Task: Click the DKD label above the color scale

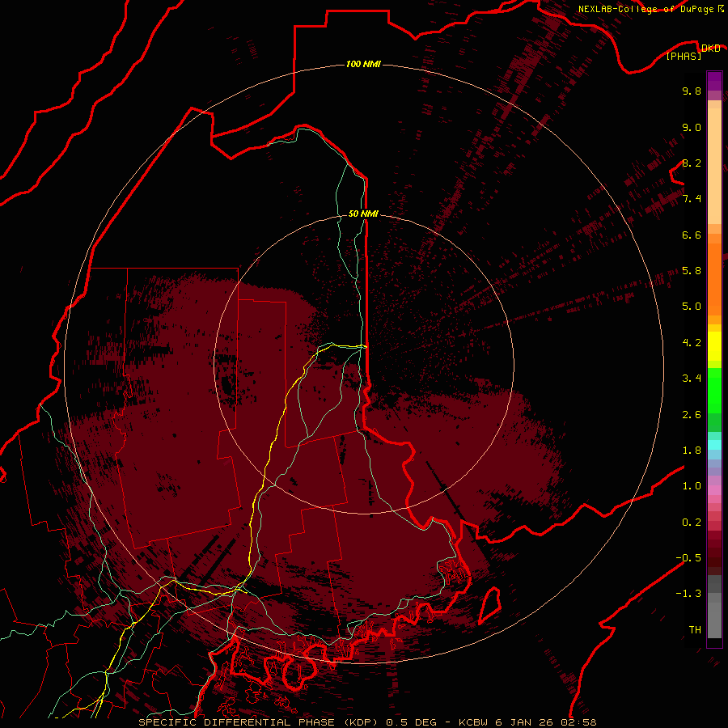Action: (x=710, y=49)
